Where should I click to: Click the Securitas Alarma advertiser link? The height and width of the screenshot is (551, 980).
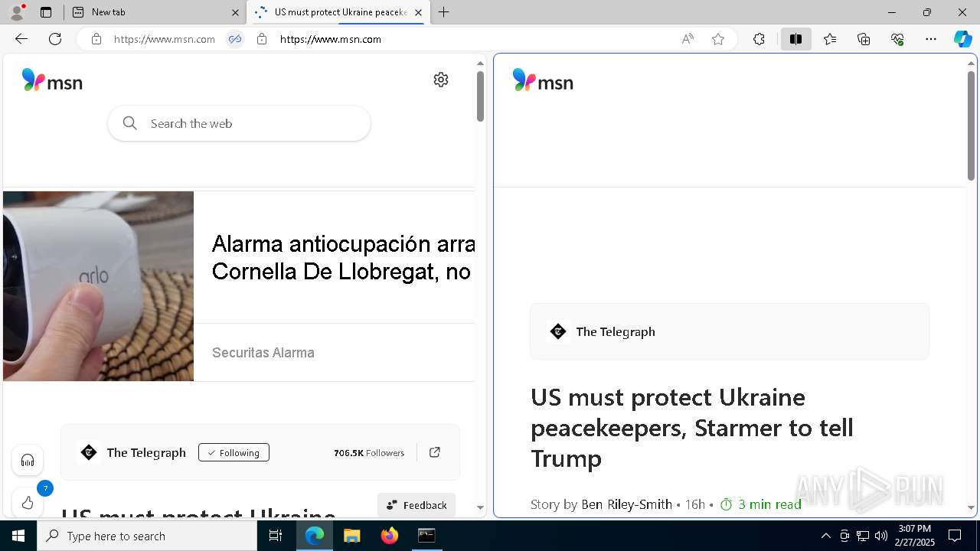tap(263, 353)
